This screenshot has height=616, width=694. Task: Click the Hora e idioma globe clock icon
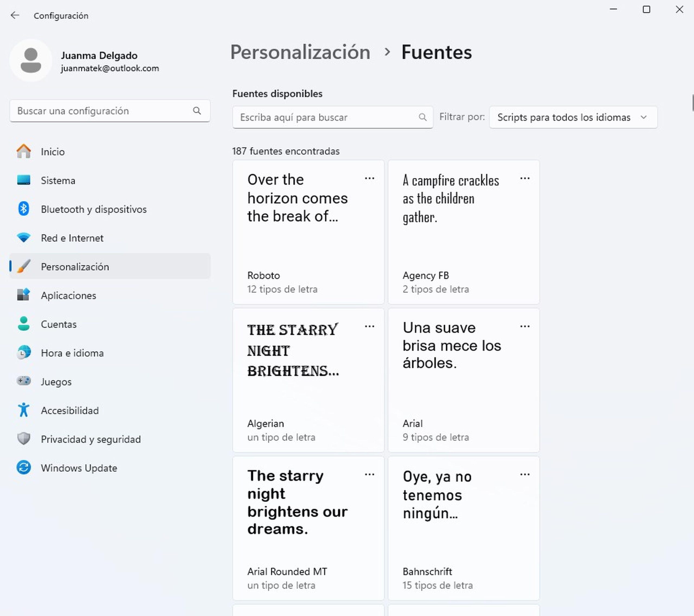(24, 353)
